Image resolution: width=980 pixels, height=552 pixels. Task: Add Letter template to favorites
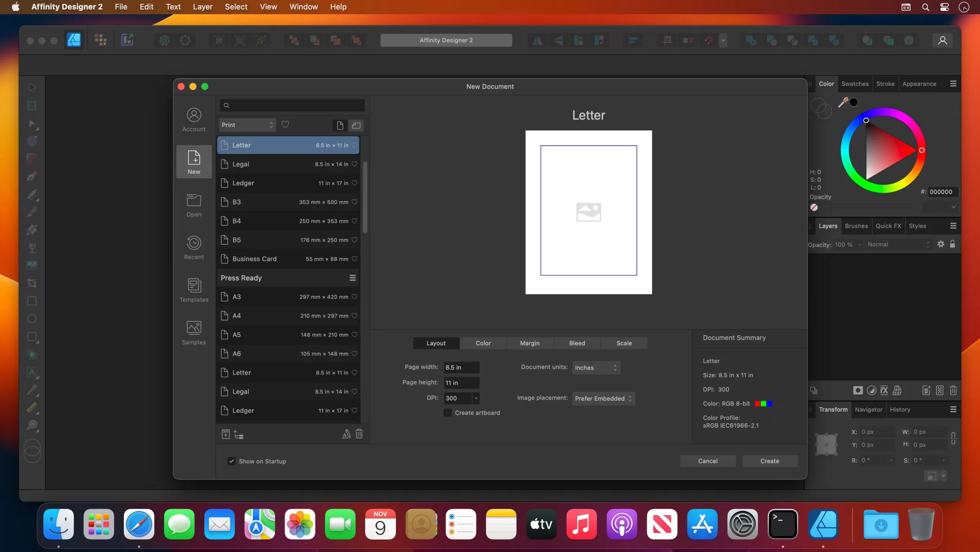coord(354,145)
